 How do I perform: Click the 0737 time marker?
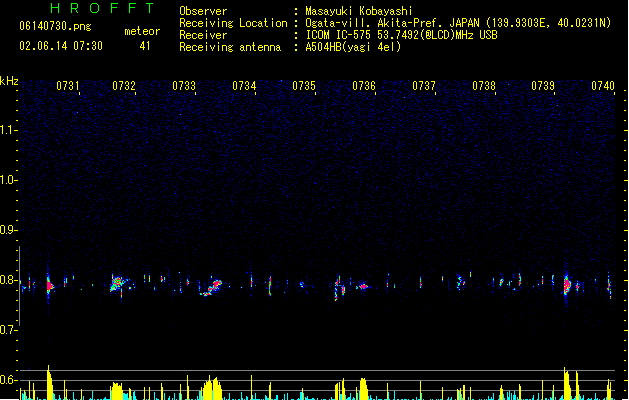[424, 86]
